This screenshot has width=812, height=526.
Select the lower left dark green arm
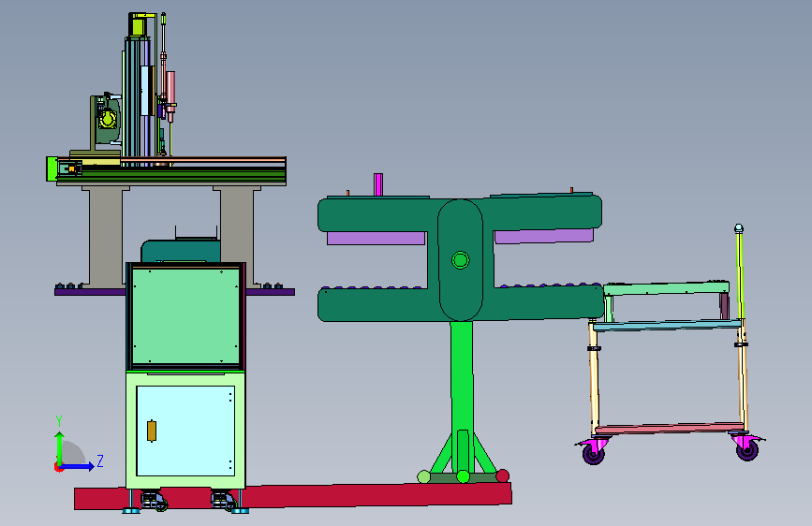pos(373,304)
